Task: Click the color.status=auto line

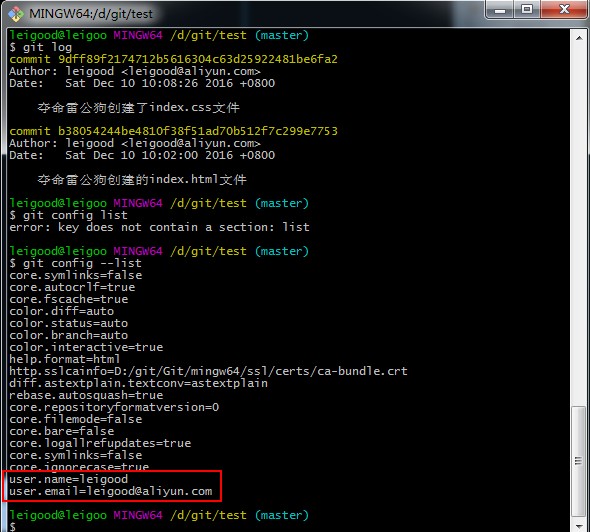Action: point(68,323)
